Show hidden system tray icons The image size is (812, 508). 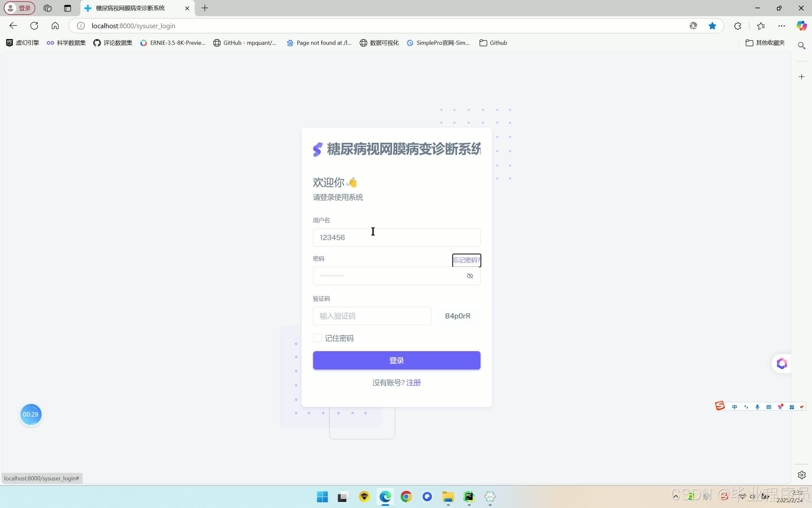(x=676, y=497)
